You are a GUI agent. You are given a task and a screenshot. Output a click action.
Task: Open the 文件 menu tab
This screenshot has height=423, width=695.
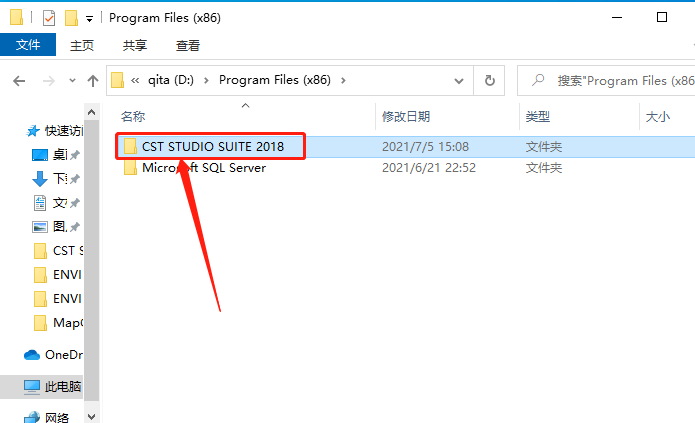(28, 45)
